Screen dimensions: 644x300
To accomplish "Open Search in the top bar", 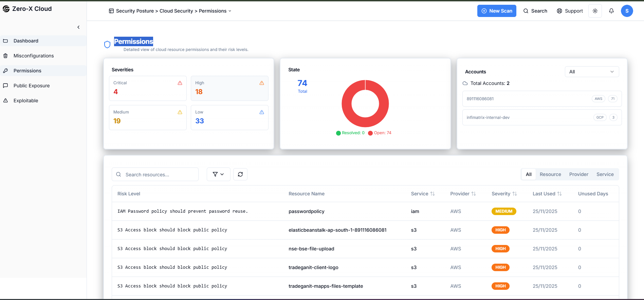I will point(535,11).
